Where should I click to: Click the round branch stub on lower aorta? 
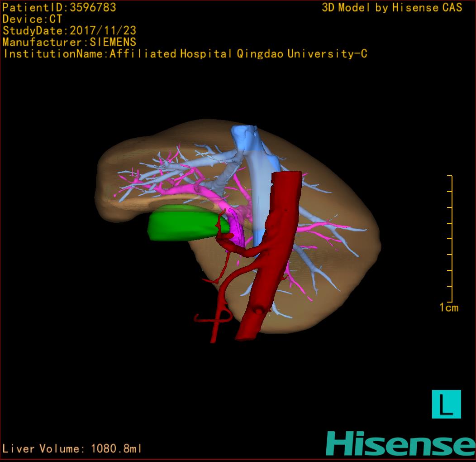pos(258,311)
